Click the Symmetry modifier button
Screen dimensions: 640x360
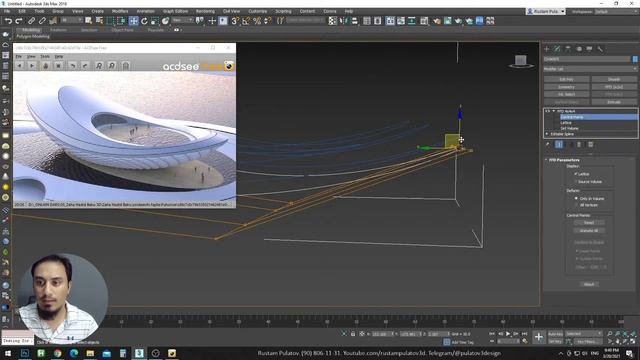(x=567, y=87)
